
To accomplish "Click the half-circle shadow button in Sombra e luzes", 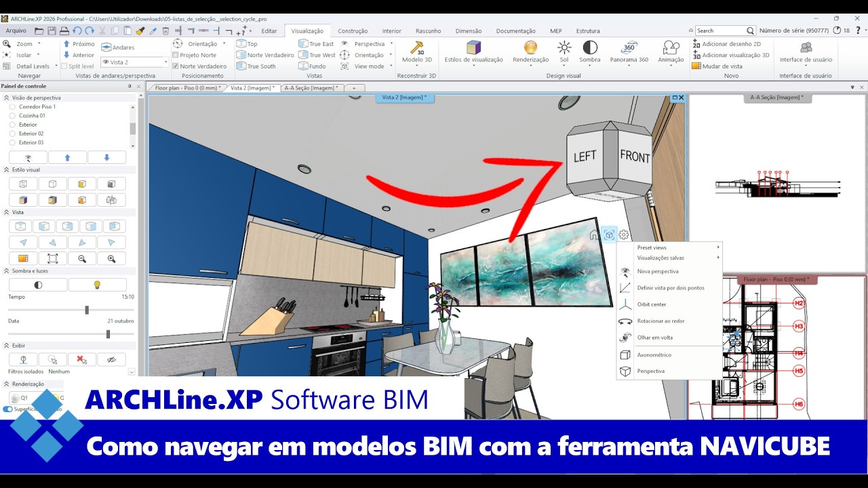I will 38,285.
